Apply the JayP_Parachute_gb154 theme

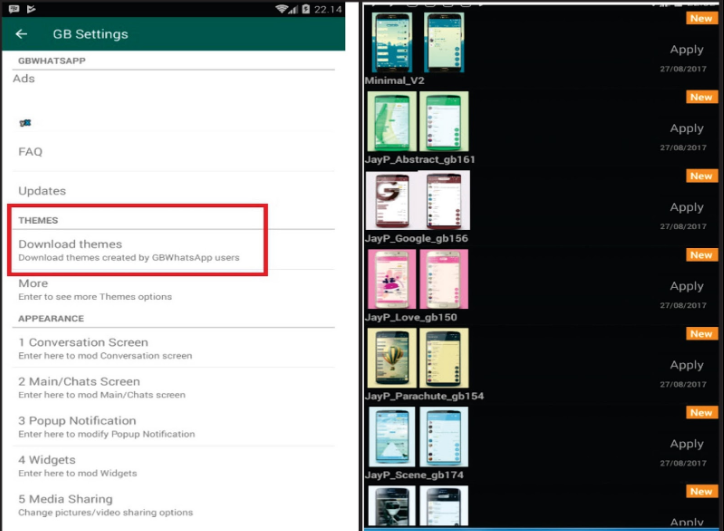[x=687, y=365]
